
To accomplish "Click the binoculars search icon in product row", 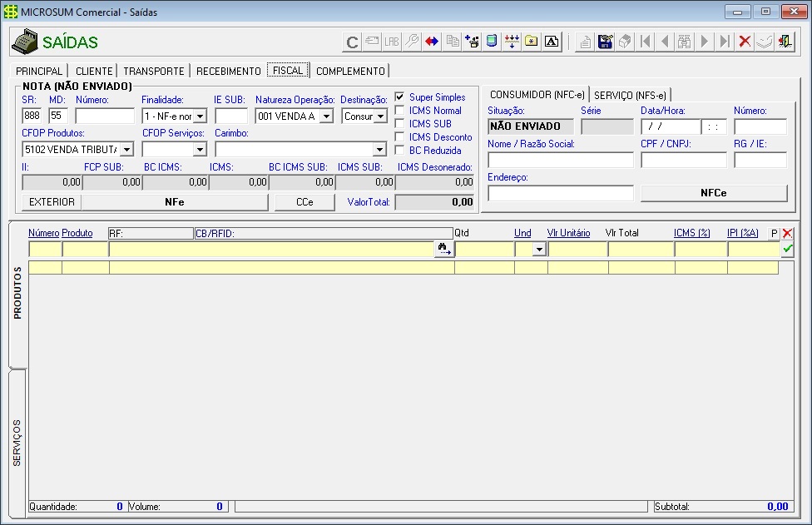I will pos(444,249).
